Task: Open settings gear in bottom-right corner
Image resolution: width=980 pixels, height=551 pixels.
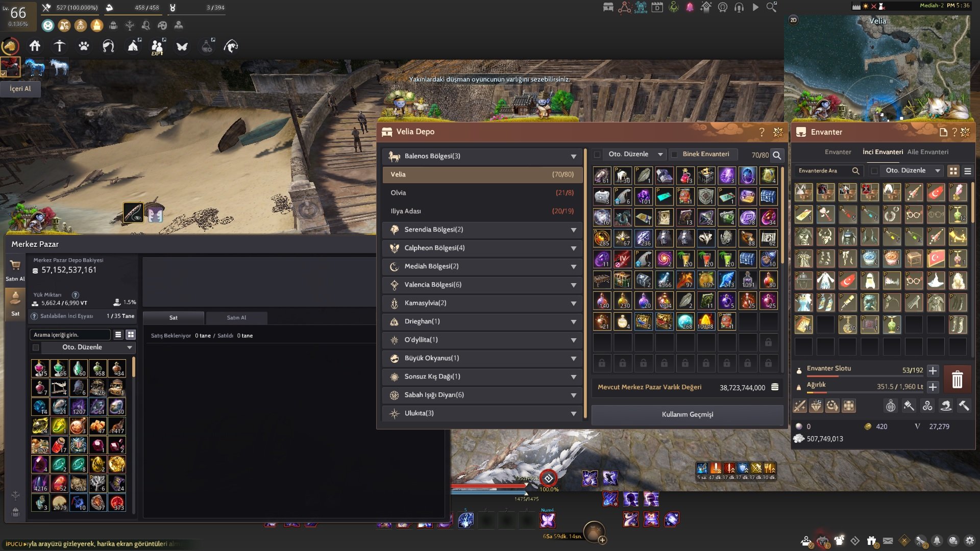Action: [970, 541]
